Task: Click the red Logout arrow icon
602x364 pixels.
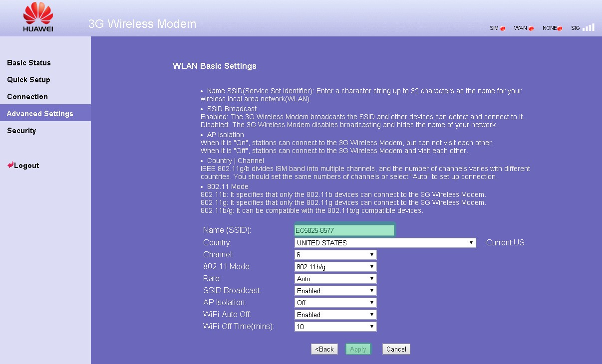Action: point(10,165)
